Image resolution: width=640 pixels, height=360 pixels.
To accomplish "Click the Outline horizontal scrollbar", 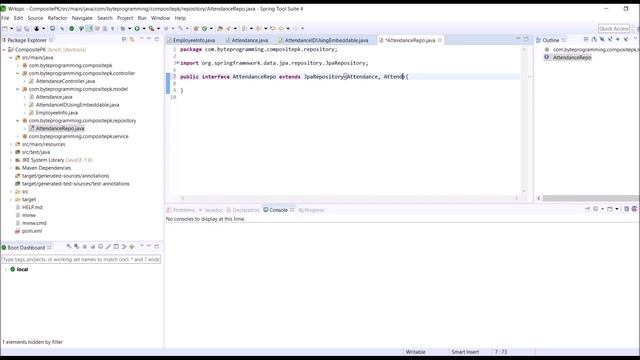I will [590, 198].
